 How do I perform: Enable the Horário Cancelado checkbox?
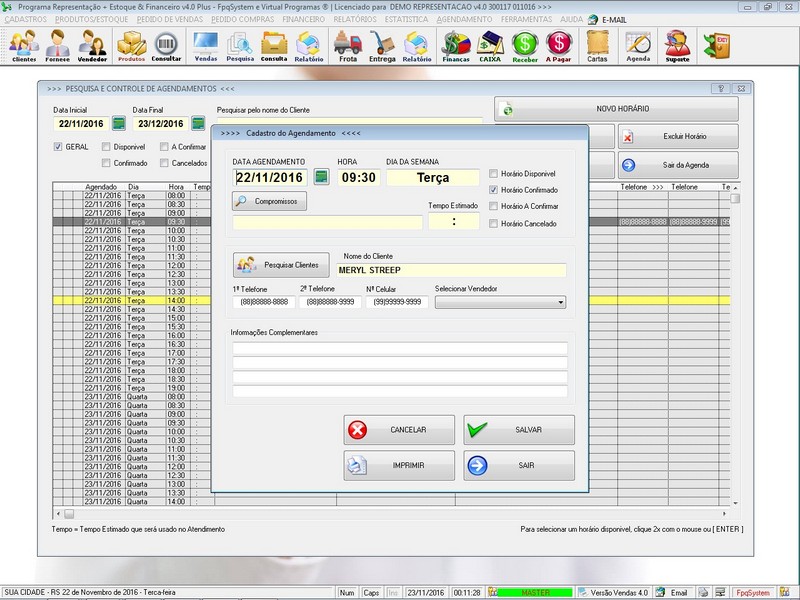(x=493, y=223)
